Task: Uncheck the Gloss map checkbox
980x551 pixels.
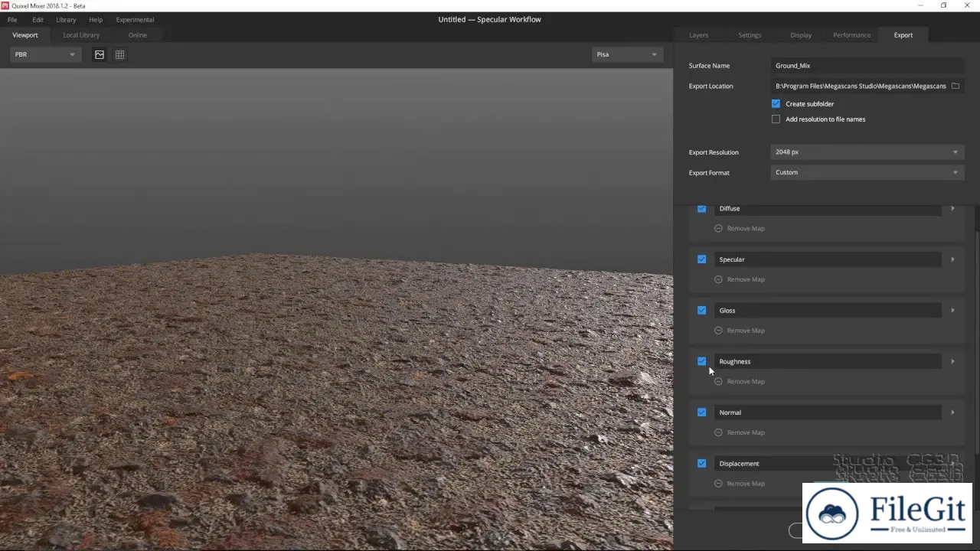Action: (701, 310)
